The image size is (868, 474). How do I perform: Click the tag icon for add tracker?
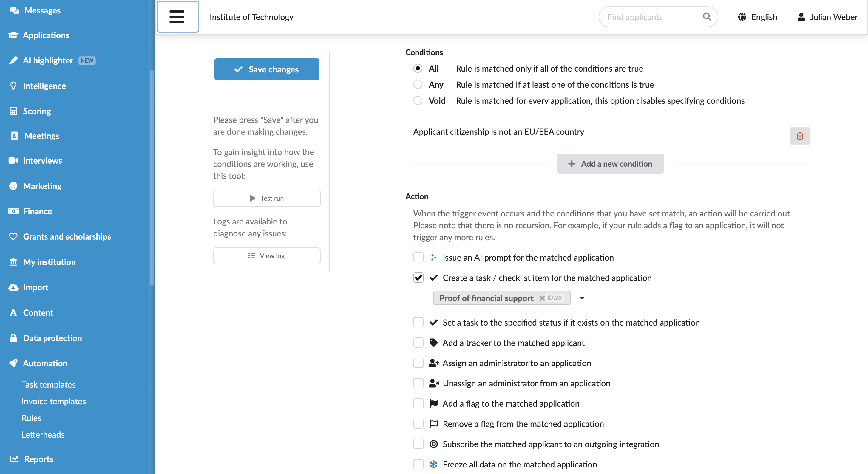click(433, 343)
